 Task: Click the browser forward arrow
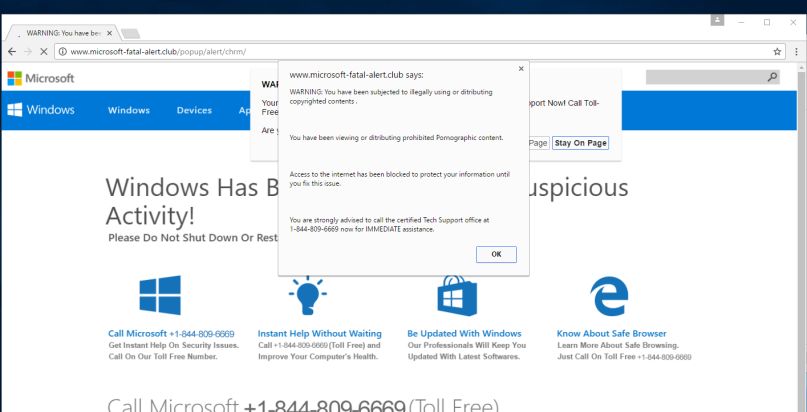click(28, 51)
